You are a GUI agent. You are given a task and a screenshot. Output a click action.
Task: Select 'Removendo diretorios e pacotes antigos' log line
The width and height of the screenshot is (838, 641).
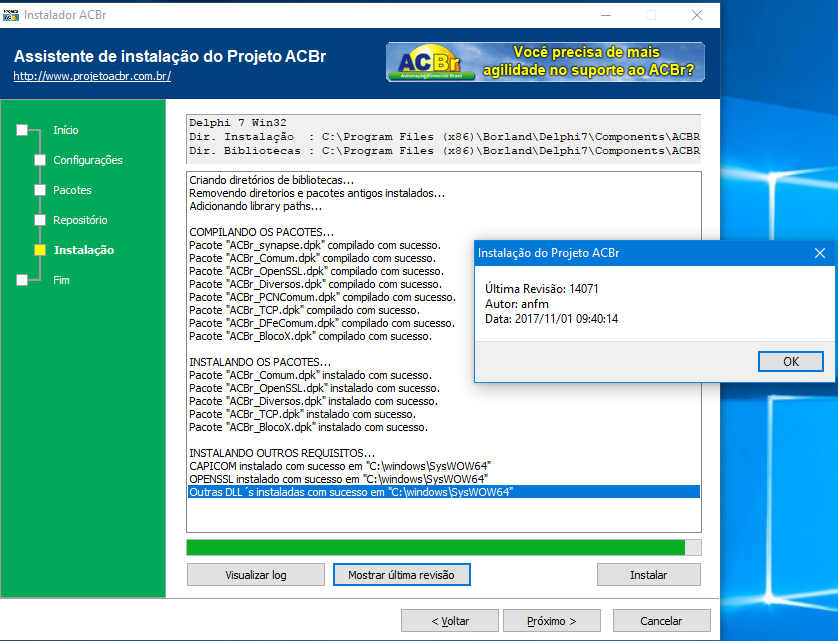point(317,193)
